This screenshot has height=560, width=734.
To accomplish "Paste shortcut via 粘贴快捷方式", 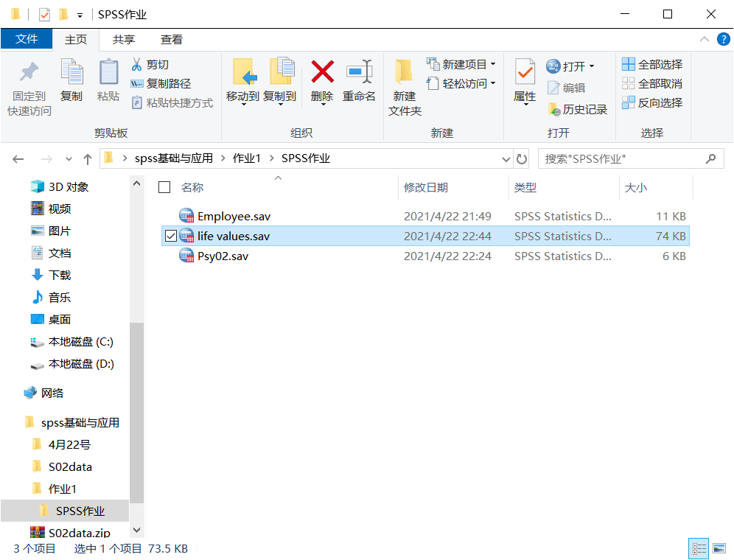I will pos(172,102).
